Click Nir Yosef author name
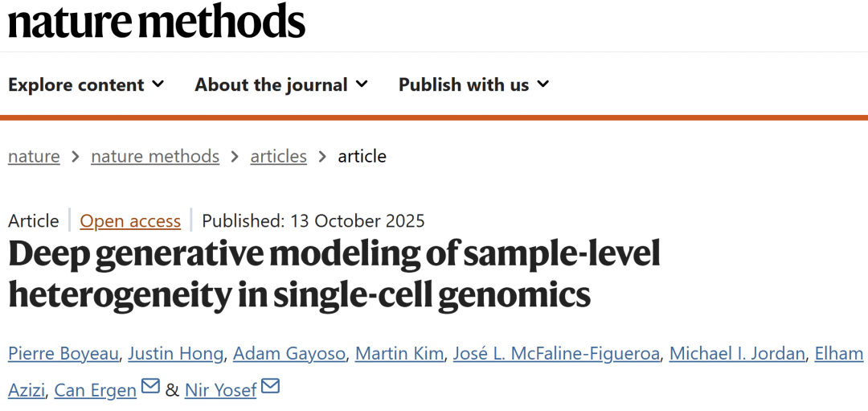Screen dimensions: 868x411 [220, 390]
